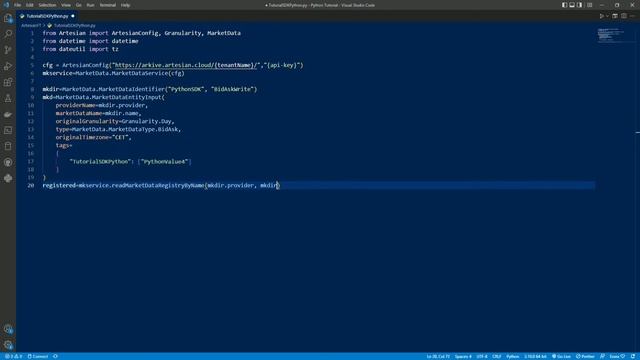Image resolution: width=640 pixels, height=360 pixels.
Task: Click the errors and warnings status indicator
Action: tap(13, 356)
